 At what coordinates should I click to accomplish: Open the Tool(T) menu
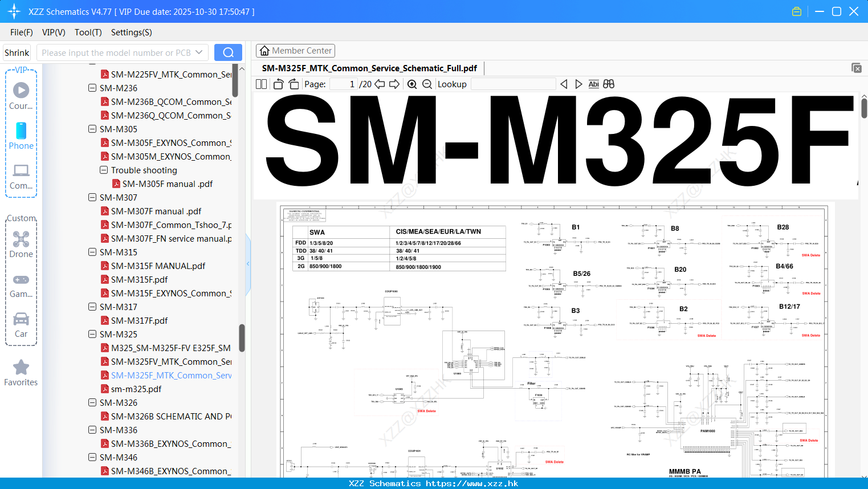(x=88, y=32)
